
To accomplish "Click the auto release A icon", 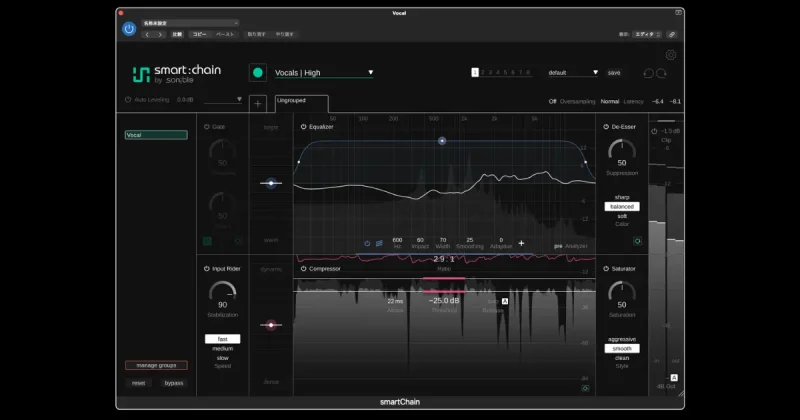I will 505,302.
